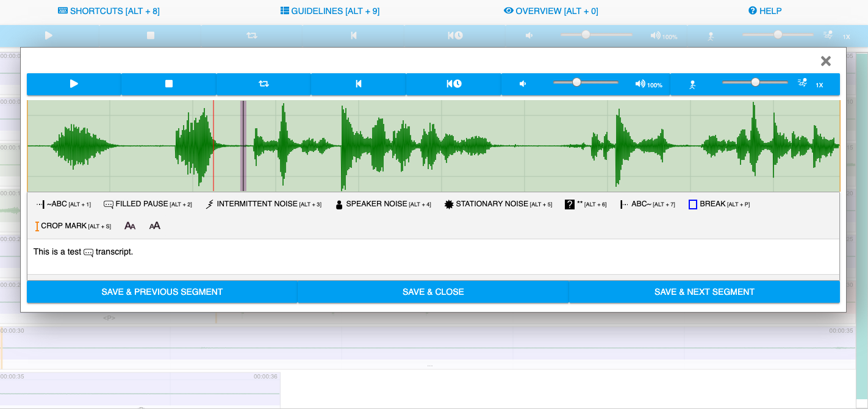The height and width of the screenshot is (409, 868).
Task: Toggle loop playback in the modal toolbar
Action: (x=264, y=84)
